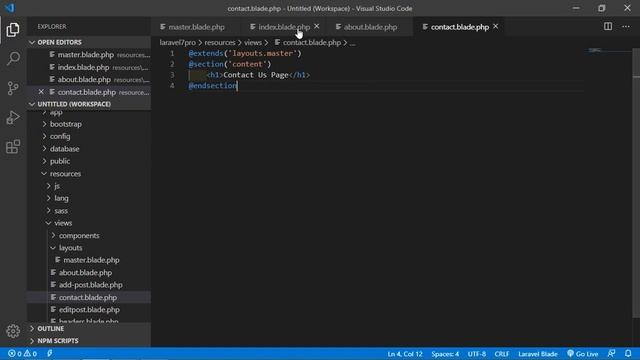The height and width of the screenshot is (360, 640).
Task: Open the Explorer view in activity bar
Action: pos(13,30)
